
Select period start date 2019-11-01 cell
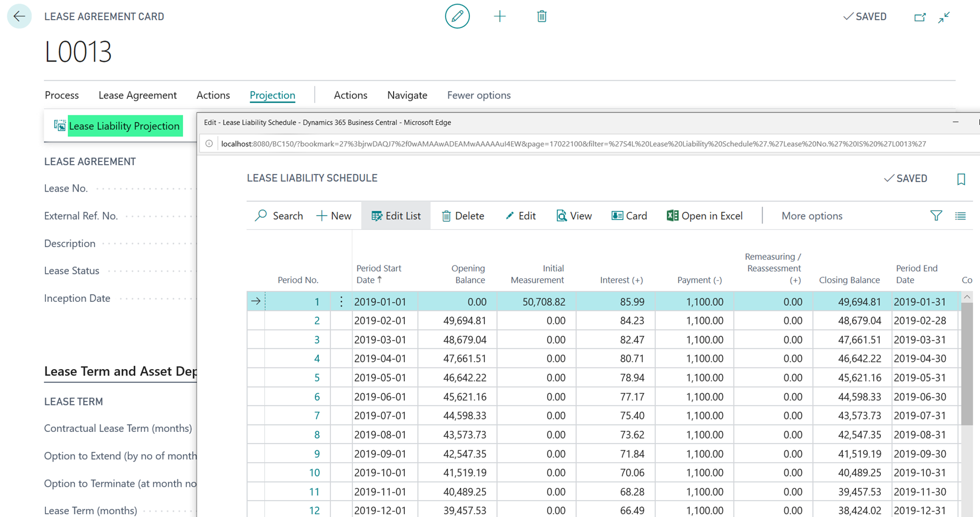pos(385,492)
